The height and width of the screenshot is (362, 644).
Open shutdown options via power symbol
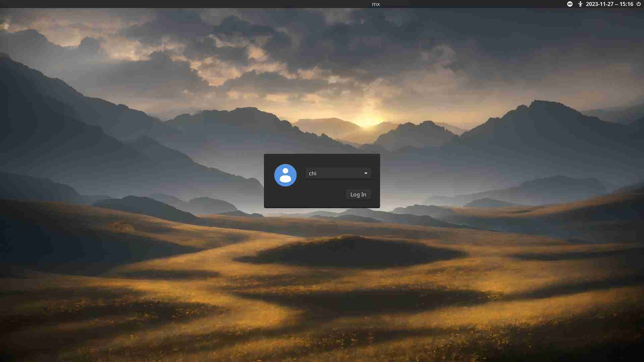pyautogui.click(x=639, y=4)
